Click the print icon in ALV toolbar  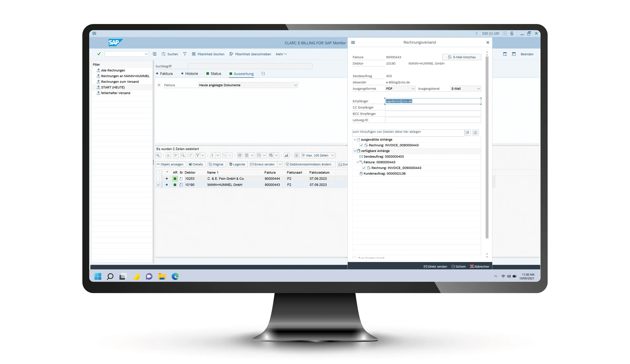tap(240, 155)
